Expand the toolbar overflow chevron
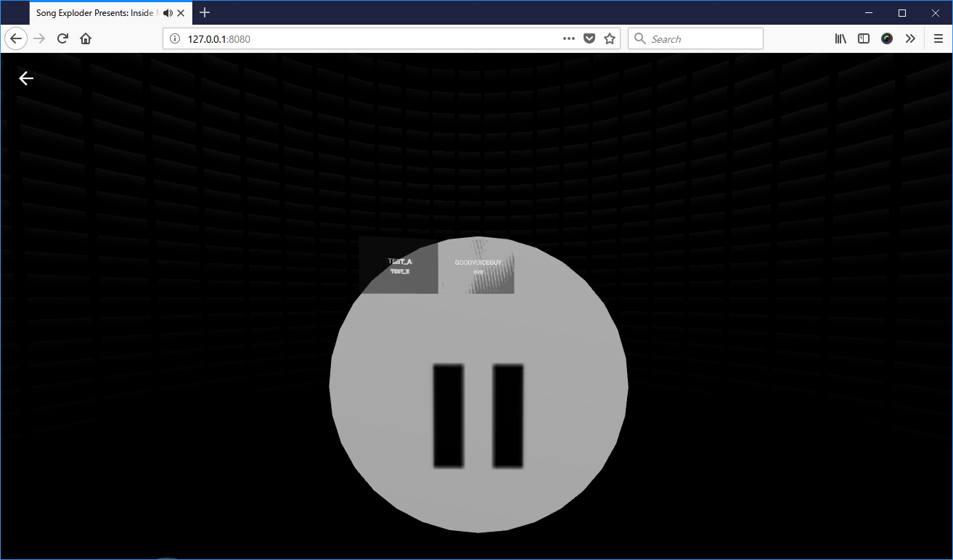 (910, 39)
